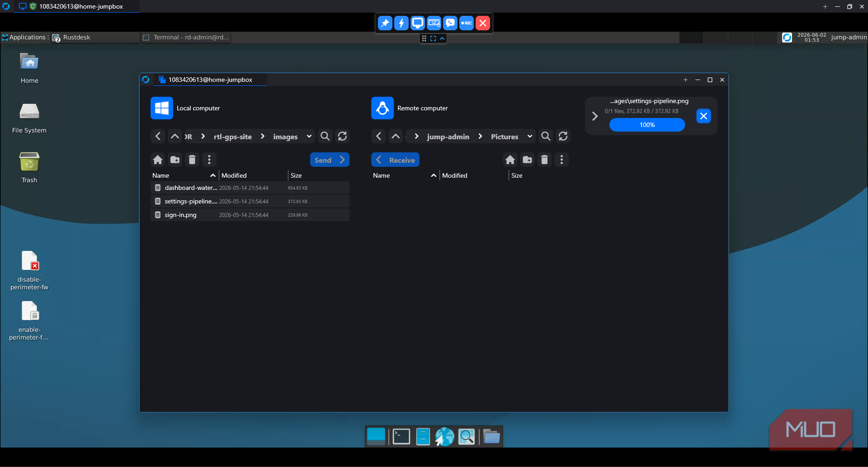Go to local computer home directory
868x467 pixels.
158,160
